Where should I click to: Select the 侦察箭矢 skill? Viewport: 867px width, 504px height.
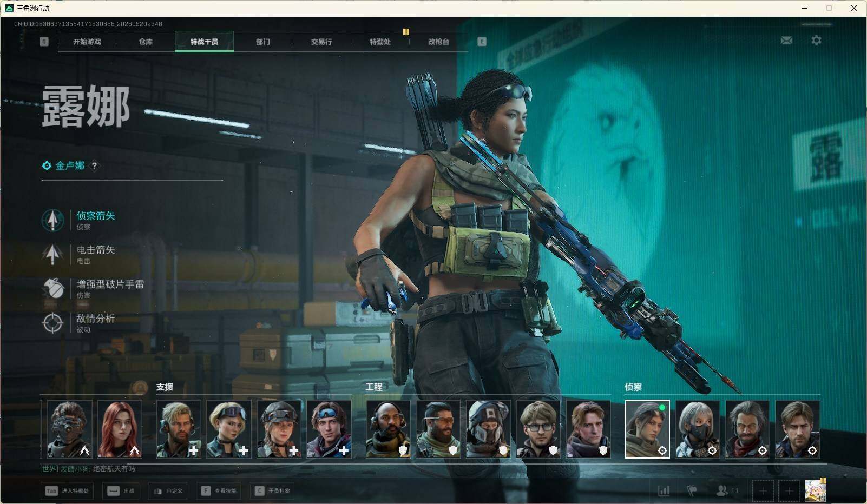tap(79, 220)
